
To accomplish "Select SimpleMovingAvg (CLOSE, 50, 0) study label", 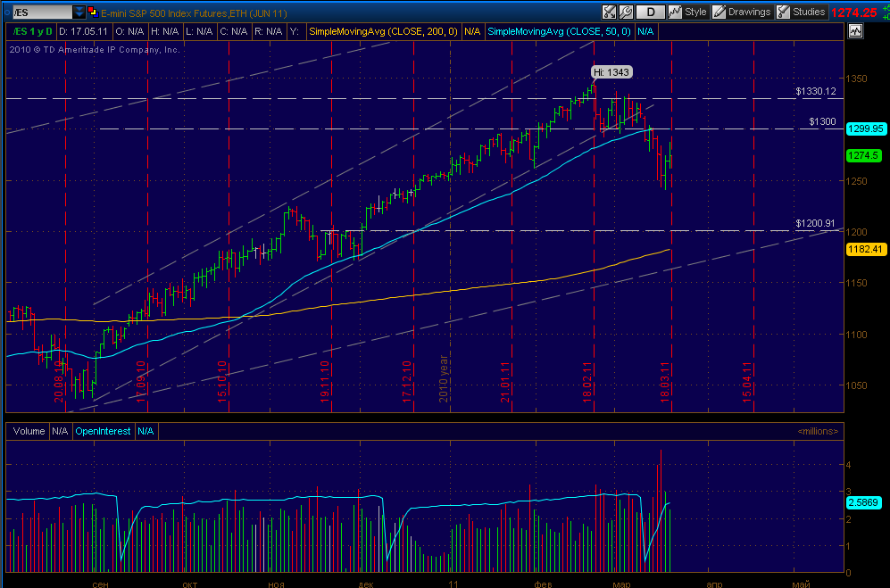I will point(559,32).
